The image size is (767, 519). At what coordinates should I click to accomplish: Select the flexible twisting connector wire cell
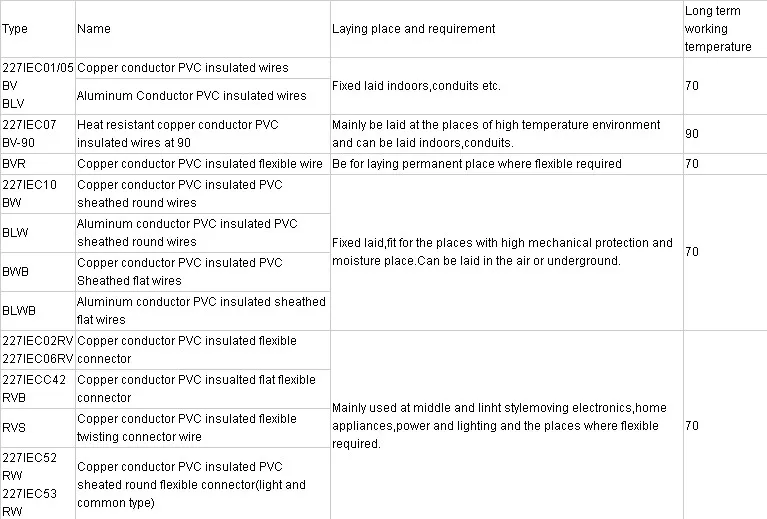pos(187,428)
